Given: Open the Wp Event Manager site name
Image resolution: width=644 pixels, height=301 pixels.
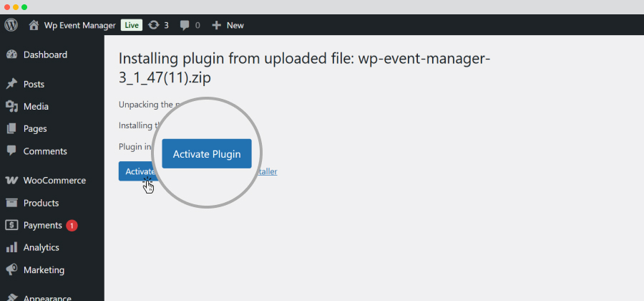Looking at the screenshot, I should tap(80, 26).
